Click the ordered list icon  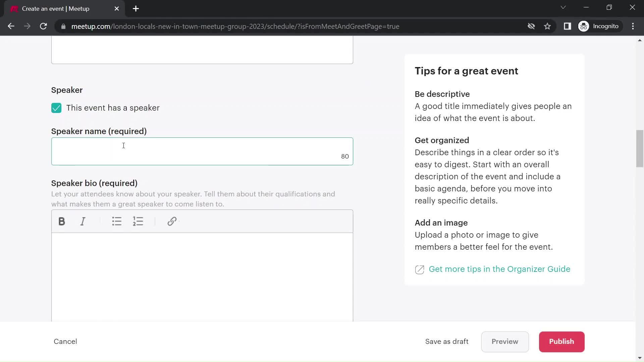139,221
